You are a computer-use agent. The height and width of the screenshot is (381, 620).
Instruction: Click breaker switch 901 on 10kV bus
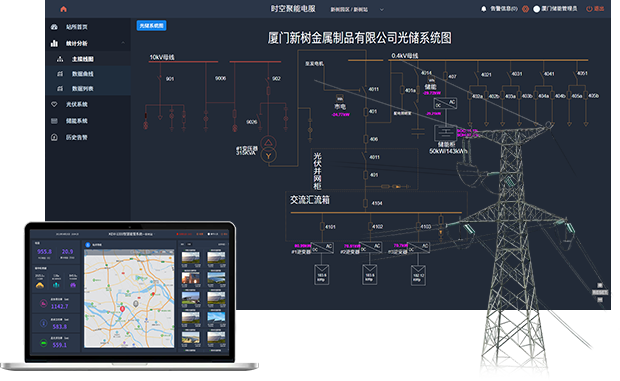tap(160, 78)
